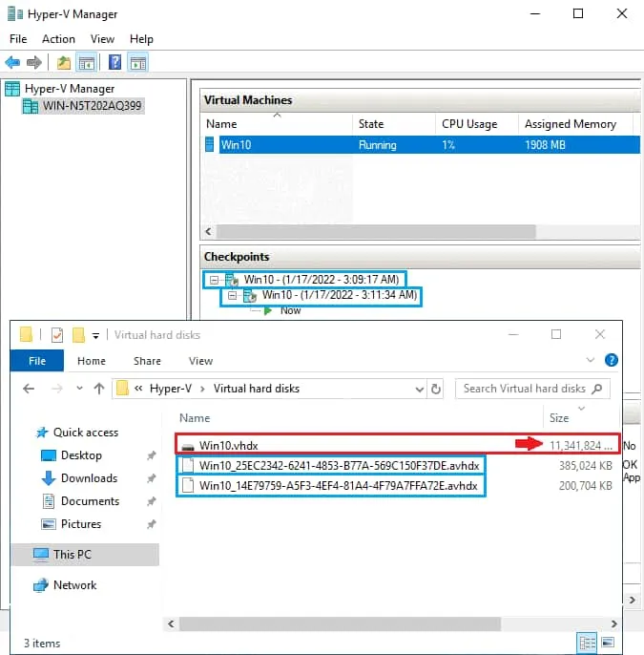Toggle Show/Hide Action Pane icon

(x=138, y=63)
